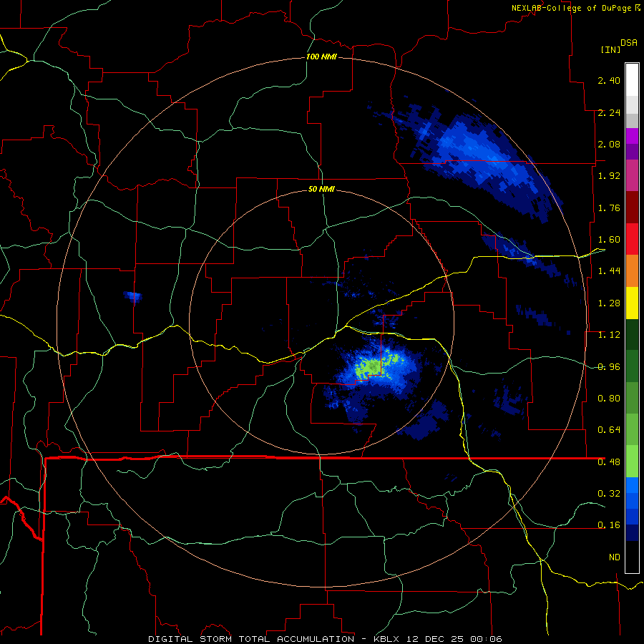Click the 0.96 legend value

point(609,367)
